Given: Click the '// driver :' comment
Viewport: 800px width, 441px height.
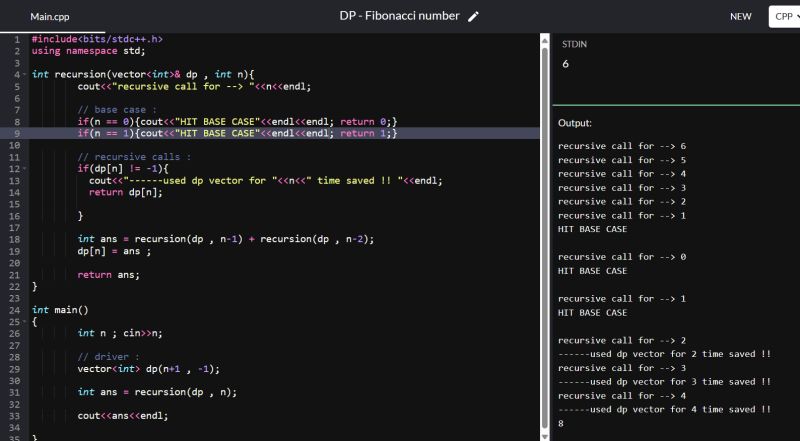Looking at the screenshot, I should click(x=108, y=357).
